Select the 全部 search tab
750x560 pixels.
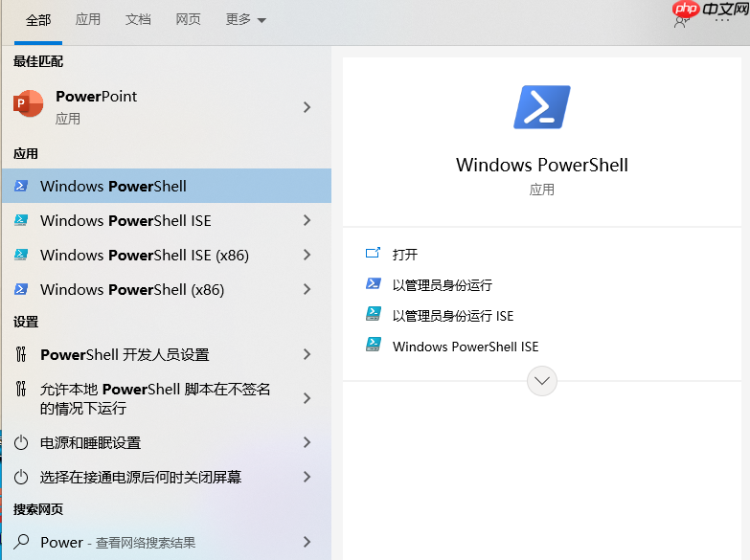[x=38, y=19]
